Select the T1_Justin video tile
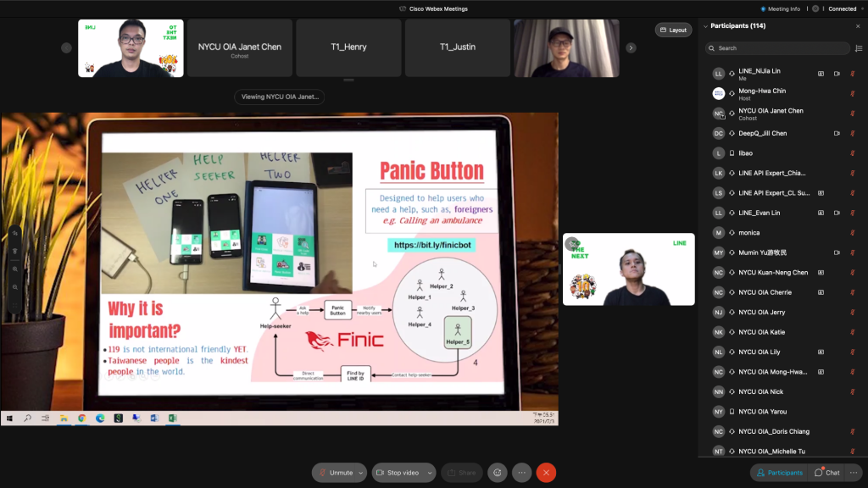This screenshot has width=868, height=488. [458, 48]
